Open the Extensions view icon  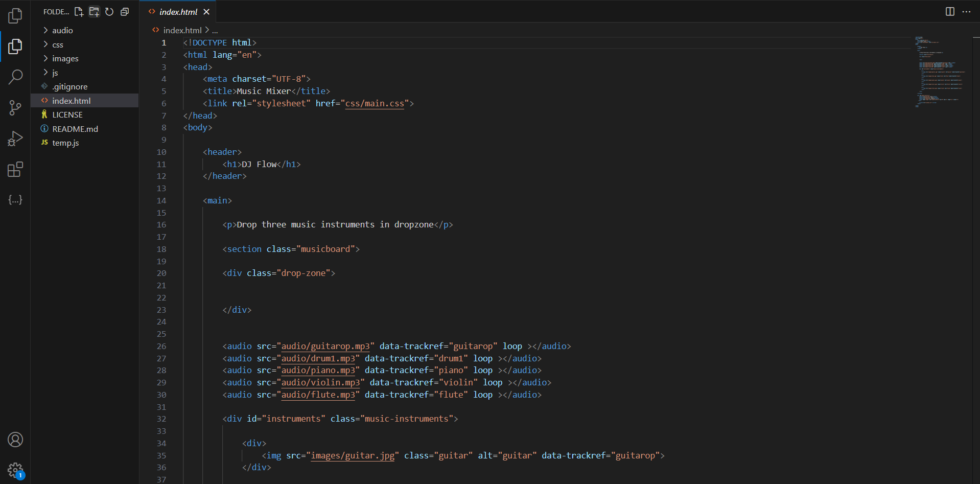click(15, 169)
